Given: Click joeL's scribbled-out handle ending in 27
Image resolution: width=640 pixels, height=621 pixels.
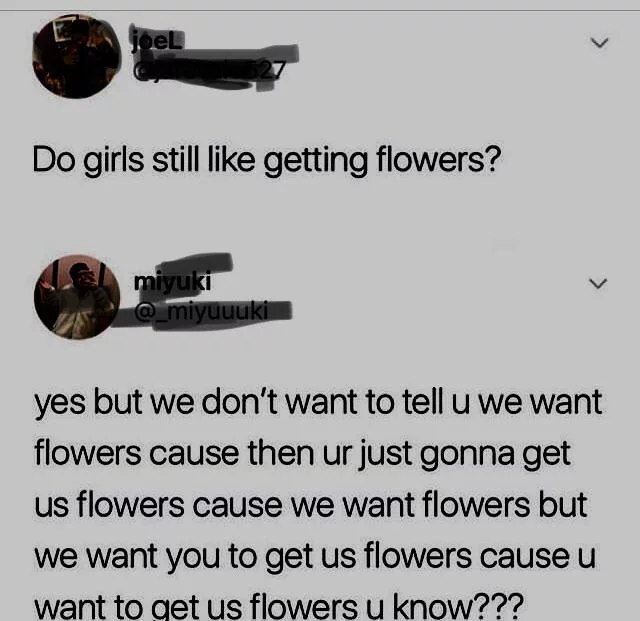Looking at the screenshot, I should point(209,71).
